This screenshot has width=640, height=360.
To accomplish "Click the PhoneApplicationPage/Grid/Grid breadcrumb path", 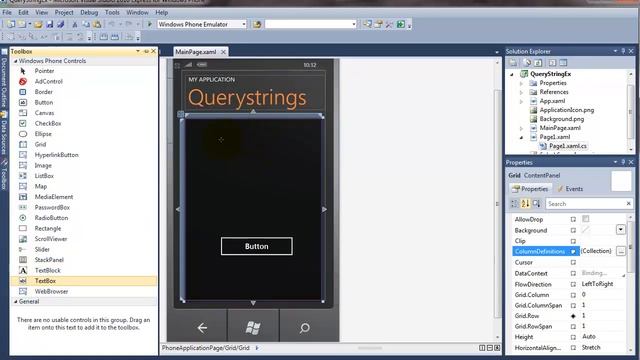I will click(x=205, y=348).
